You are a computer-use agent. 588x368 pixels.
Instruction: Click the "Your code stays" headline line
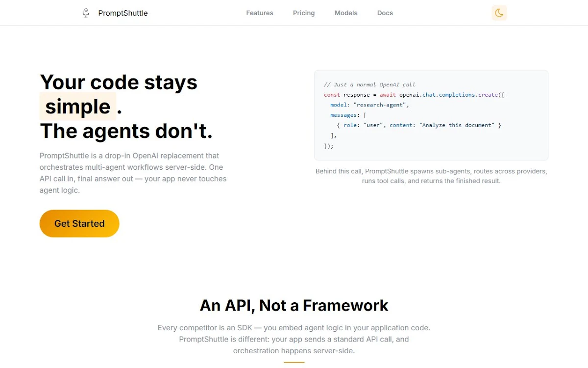pyautogui.click(x=119, y=82)
